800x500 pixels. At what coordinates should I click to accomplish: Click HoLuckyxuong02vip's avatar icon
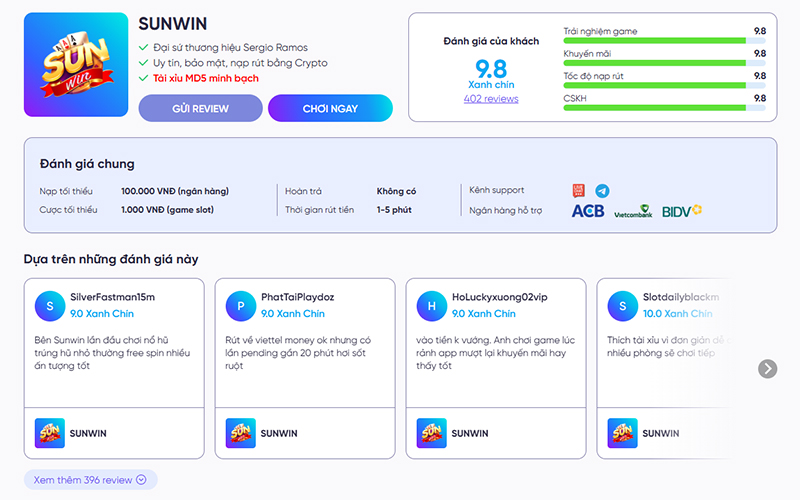pos(432,306)
